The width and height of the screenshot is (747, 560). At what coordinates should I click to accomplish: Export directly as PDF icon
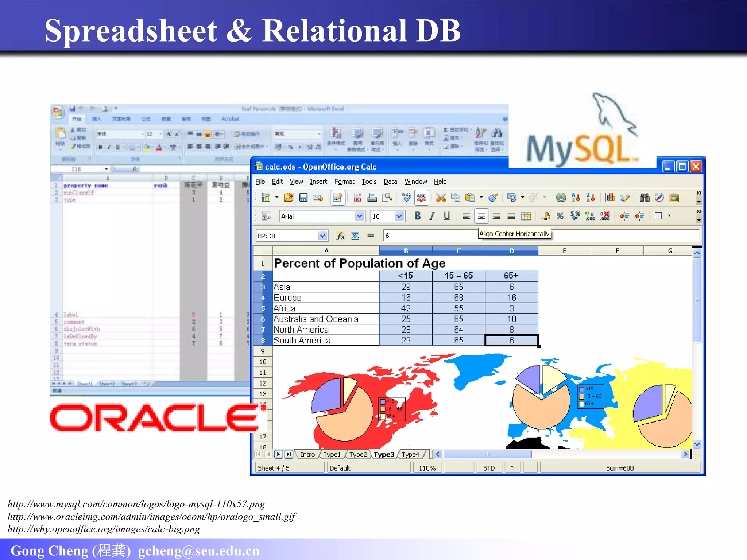[357, 198]
